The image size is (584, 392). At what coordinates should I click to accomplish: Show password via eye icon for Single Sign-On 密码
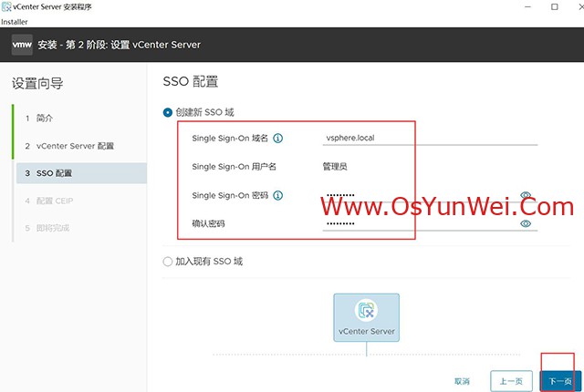point(526,195)
